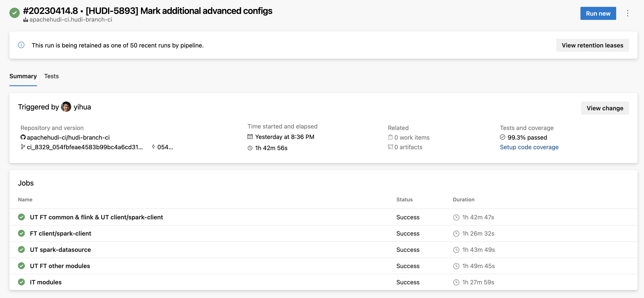The width and height of the screenshot is (644, 298).
Task: Click the artifacts icon next to 0 artifacts
Action: point(390,147)
